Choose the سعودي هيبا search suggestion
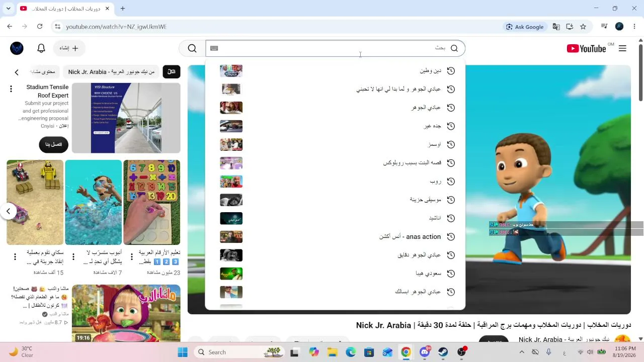This screenshot has width=644, height=362. tap(335, 274)
